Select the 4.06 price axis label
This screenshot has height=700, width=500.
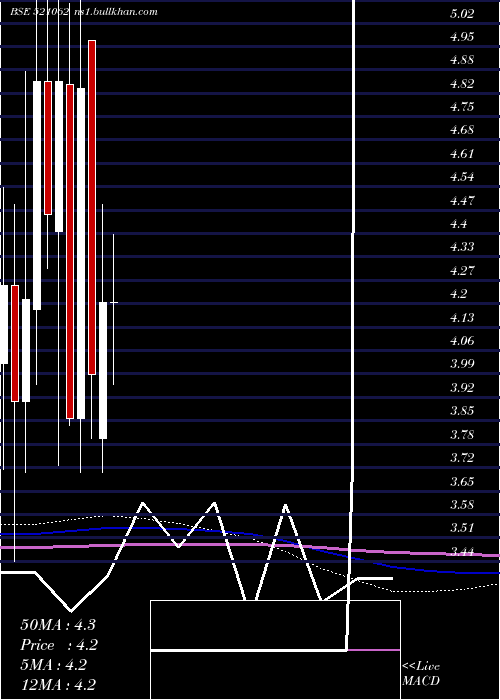[462, 341]
